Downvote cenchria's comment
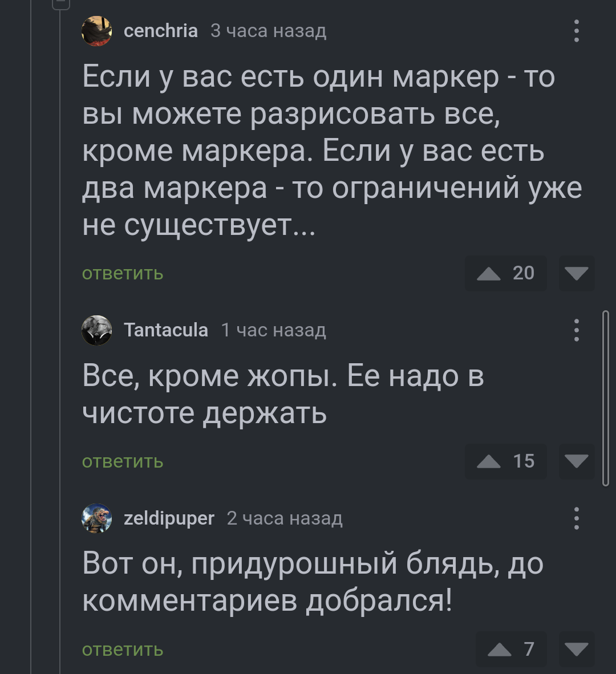Image resolution: width=616 pixels, height=674 pixels. (x=577, y=274)
